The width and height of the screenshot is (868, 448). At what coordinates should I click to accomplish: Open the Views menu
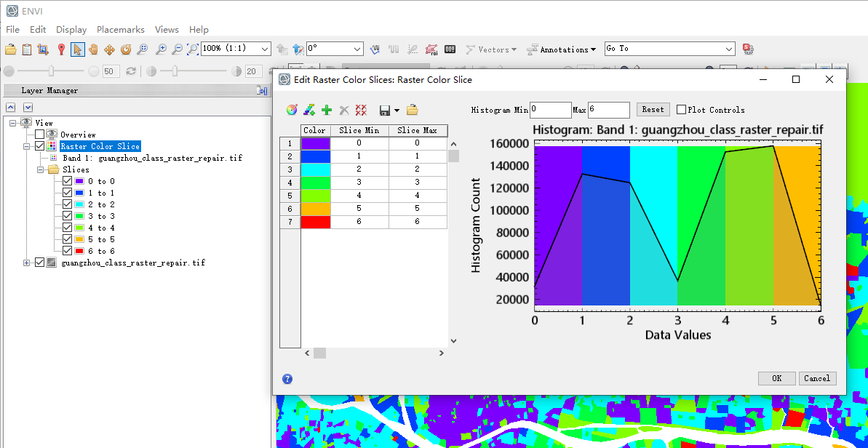pyautogui.click(x=167, y=29)
